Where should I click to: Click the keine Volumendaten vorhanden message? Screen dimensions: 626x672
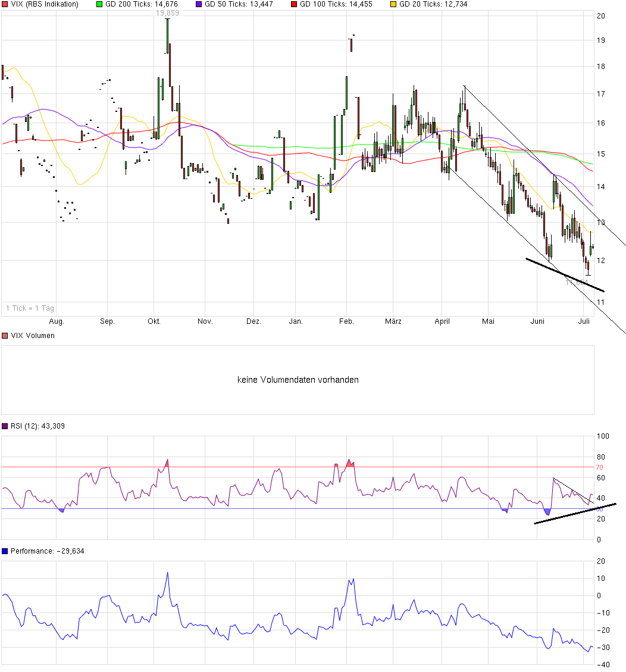pyautogui.click(x=298, y=379)
